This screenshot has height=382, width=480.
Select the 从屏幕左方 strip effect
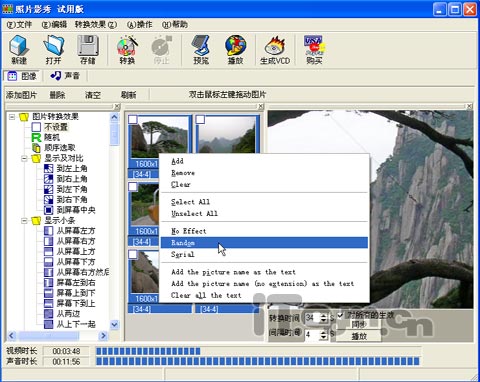(49, 231)
